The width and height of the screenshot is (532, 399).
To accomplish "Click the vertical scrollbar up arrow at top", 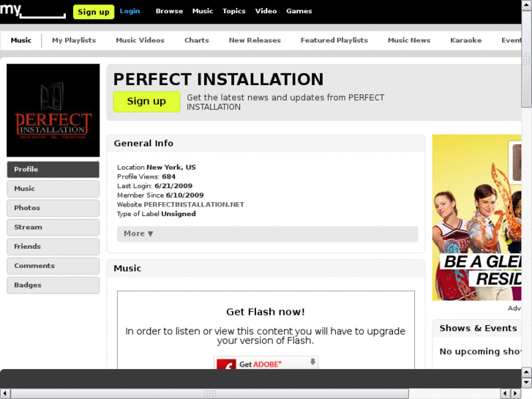I will [527, 5].
